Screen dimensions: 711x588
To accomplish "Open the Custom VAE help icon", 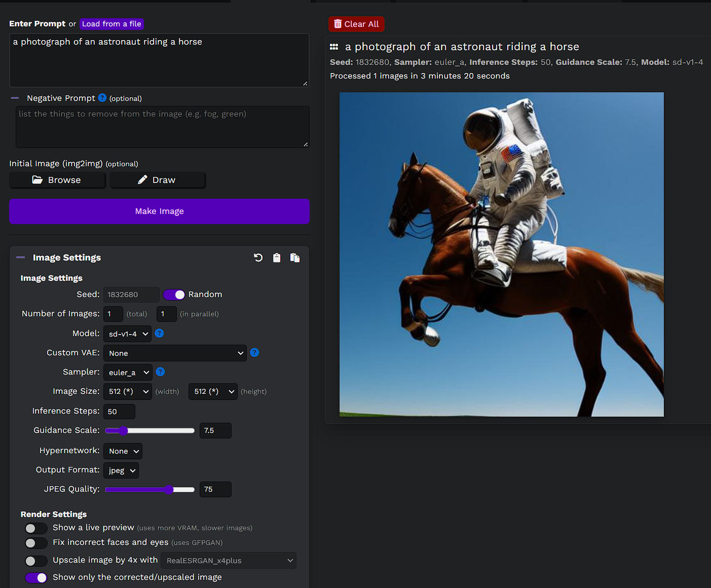I will pos(254,352).
